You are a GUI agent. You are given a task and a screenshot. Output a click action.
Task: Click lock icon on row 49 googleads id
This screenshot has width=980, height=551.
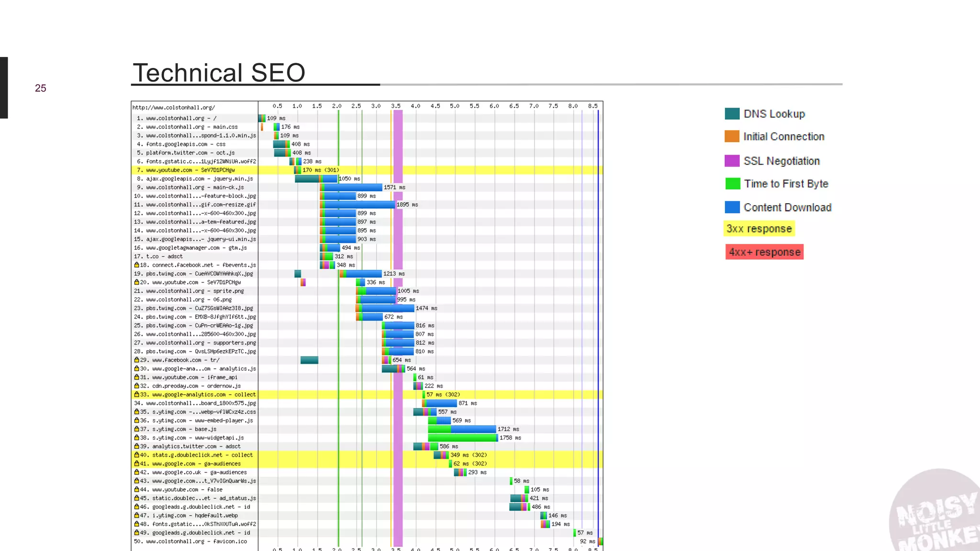click(136, 532)
